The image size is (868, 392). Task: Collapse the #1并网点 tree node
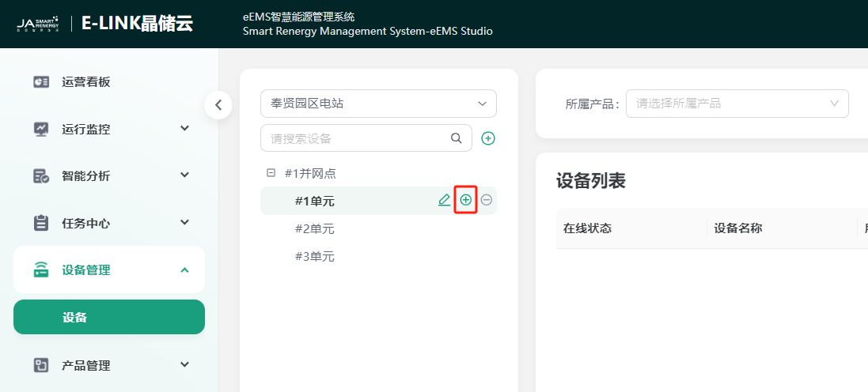(x=271, y=173)
